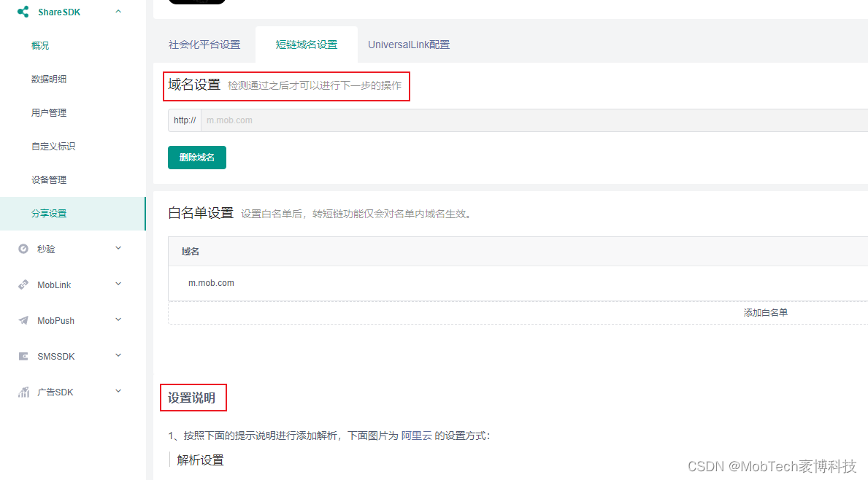Viewport: 868px width, 480px height.
Task: Click the 添加白名单 link
Action: pyautogui.click(x=765, y=311)
